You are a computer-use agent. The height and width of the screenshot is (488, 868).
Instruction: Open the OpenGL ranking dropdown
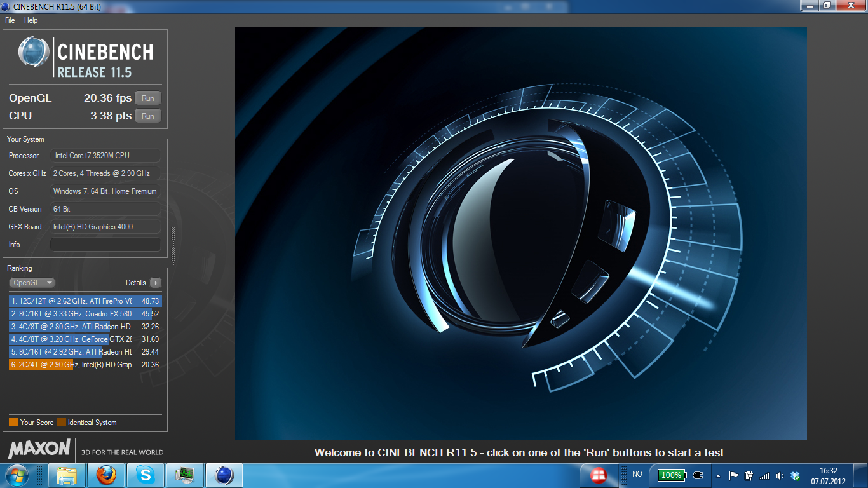(32, 283)
